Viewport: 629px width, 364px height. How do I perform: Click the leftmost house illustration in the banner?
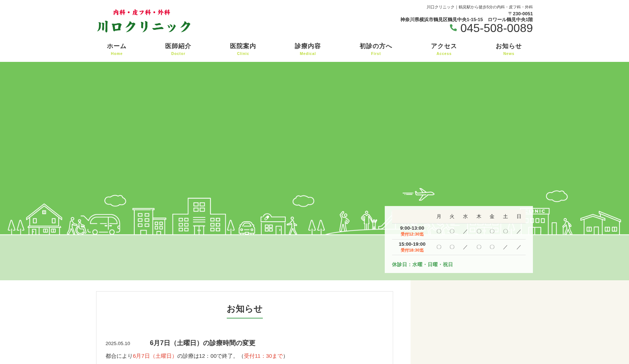[44, 219]
